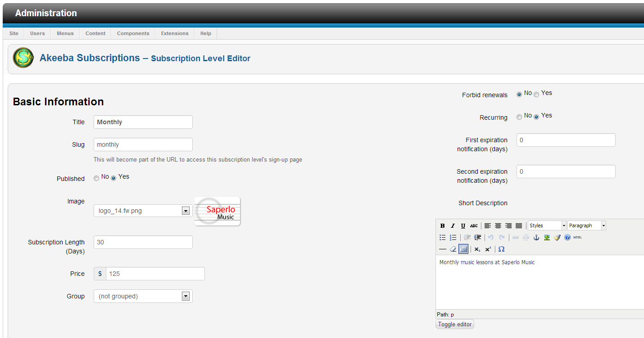Toggle bold formatting in editor
This screenshot has width=644, height=338.
click(443, 225)
